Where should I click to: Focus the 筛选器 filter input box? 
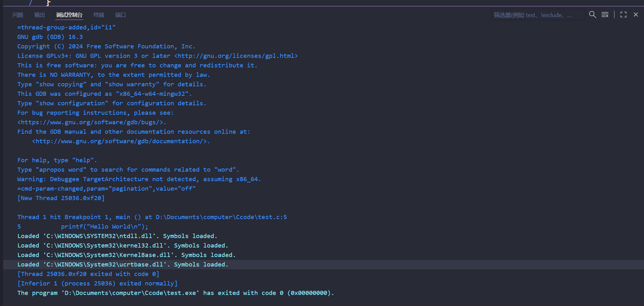(537, 15)
